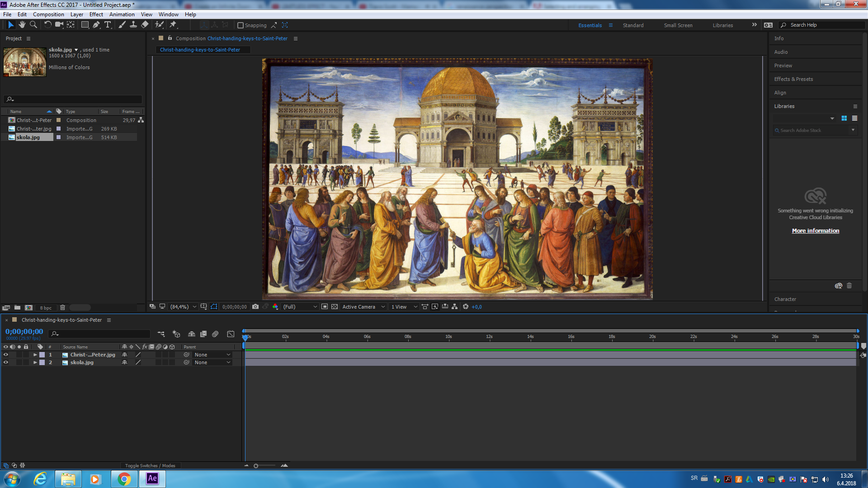Select the Brush tool
The image size is (868, 488).
[122, 25]
